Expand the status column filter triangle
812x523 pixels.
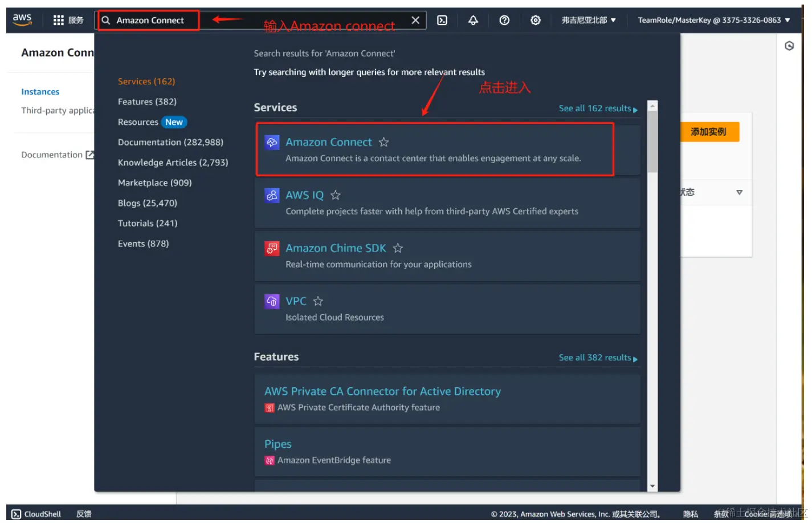[739, 192]
